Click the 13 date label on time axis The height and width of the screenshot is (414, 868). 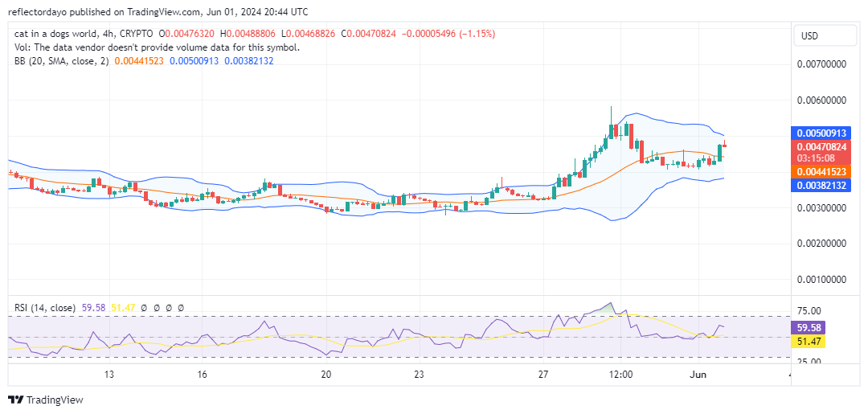click(x=109, y=375)
